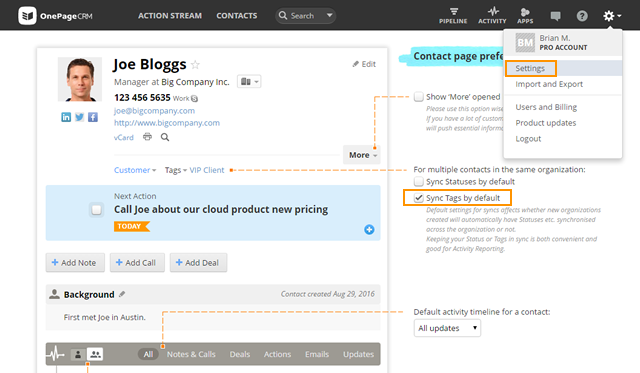
Task: Open Users and Billing
Action: (x=546, y=107)
